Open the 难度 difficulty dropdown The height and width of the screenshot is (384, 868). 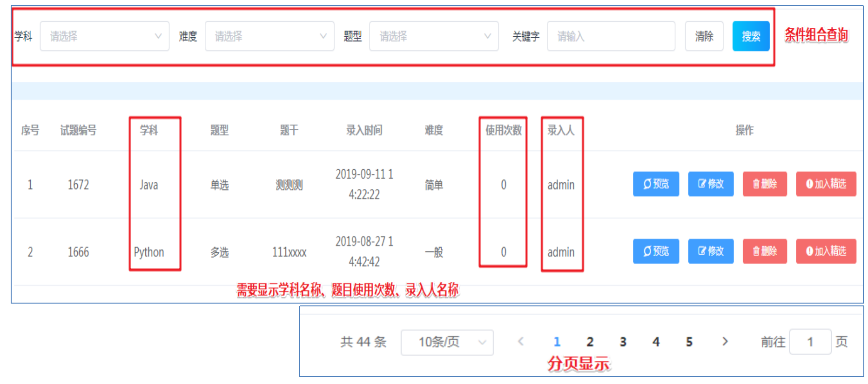pos(269,36)
